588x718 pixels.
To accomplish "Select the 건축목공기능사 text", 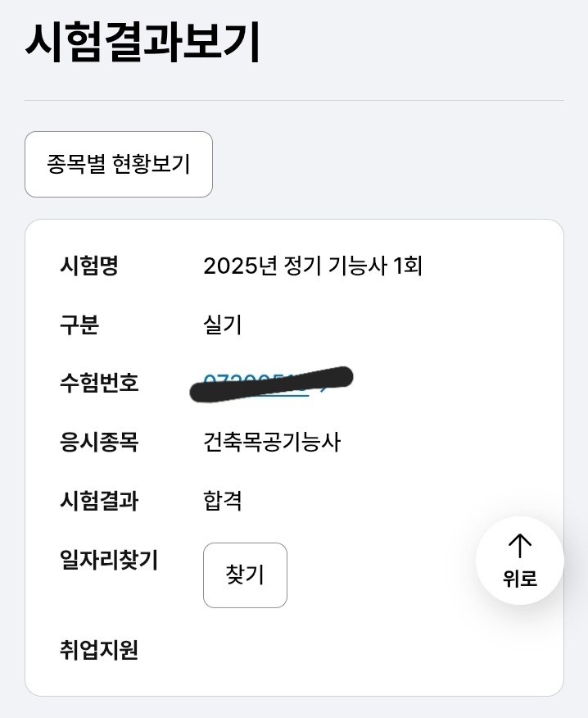I will coord(272,442).
